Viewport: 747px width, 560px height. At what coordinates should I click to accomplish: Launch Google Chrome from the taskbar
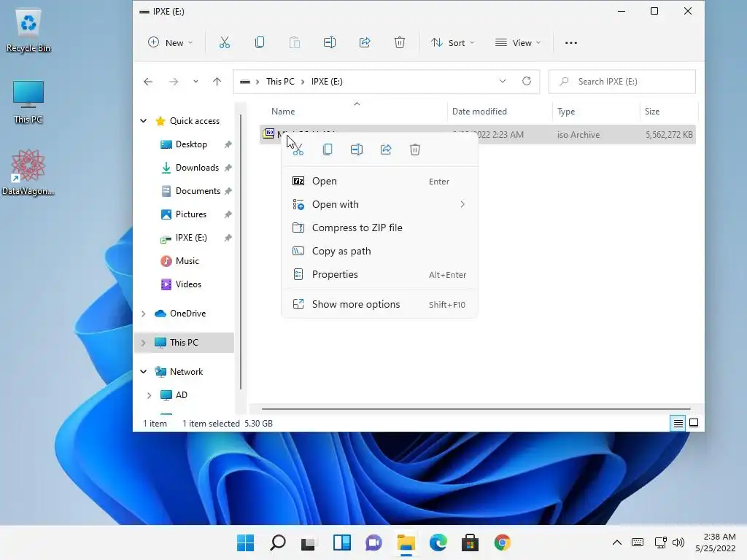pos(502,542)
